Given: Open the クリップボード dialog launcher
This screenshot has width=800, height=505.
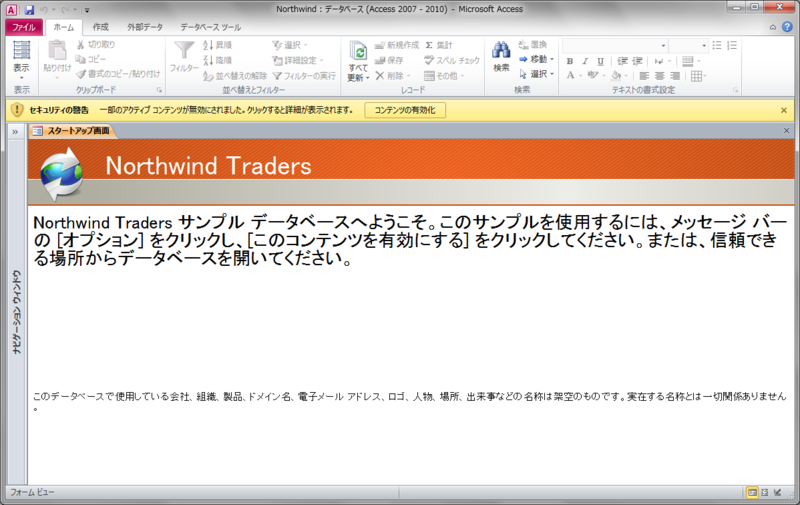Looking at the screenshot, I should pyautogui.click(x=159, y=90).
